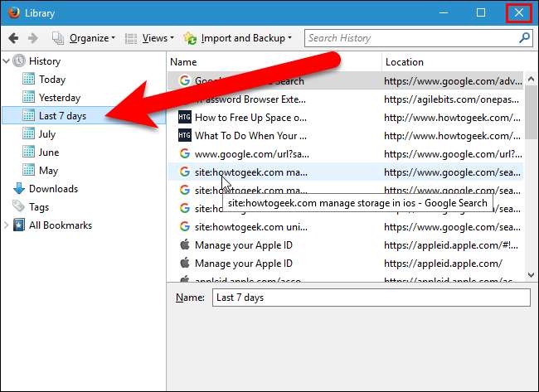
Task: Click Google icon of 'site:howtogeek.com uni...' row
Action: click(185, 226)
